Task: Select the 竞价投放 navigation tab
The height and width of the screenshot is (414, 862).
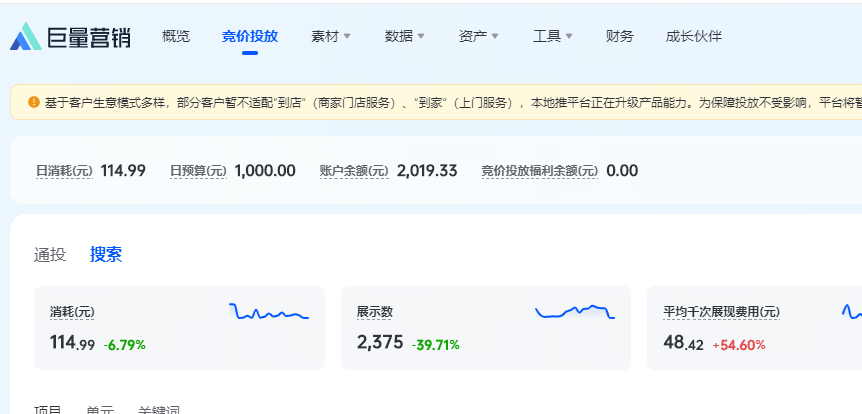Action: point(250,36)
